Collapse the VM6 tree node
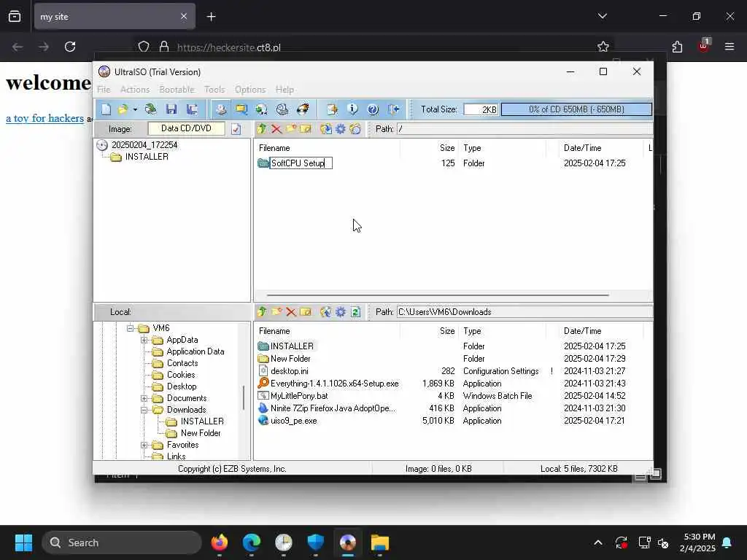The image size is (747, 560). click(130, 328)
